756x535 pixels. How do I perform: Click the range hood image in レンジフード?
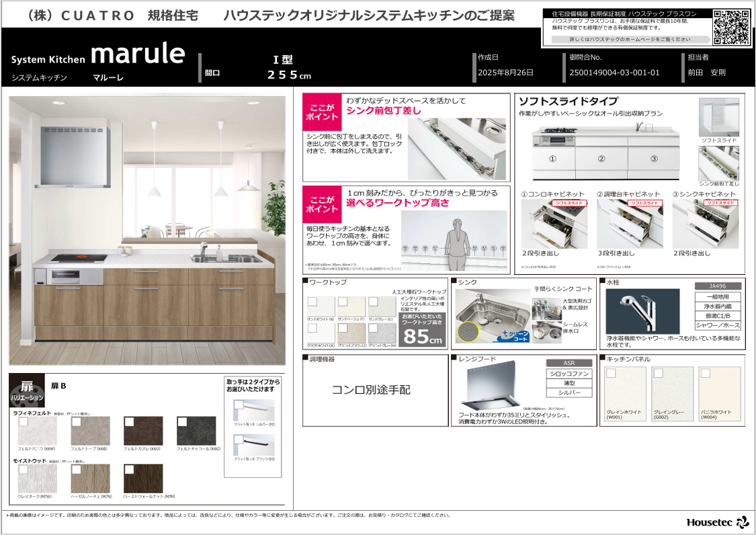click(x=489, y=387)
